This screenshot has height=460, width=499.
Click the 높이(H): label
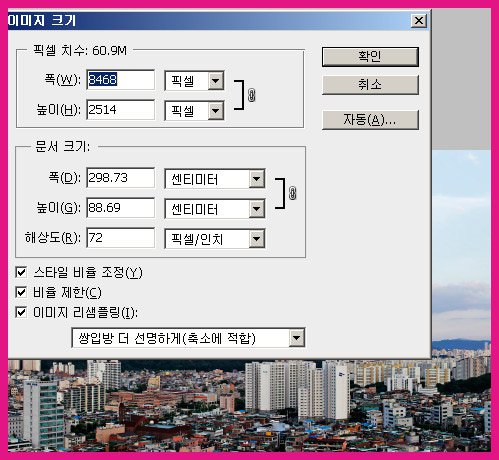coord(58,110)
